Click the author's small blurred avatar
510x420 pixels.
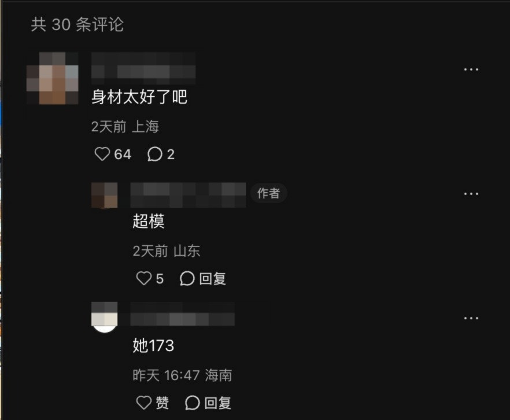[x=105, y=195]
